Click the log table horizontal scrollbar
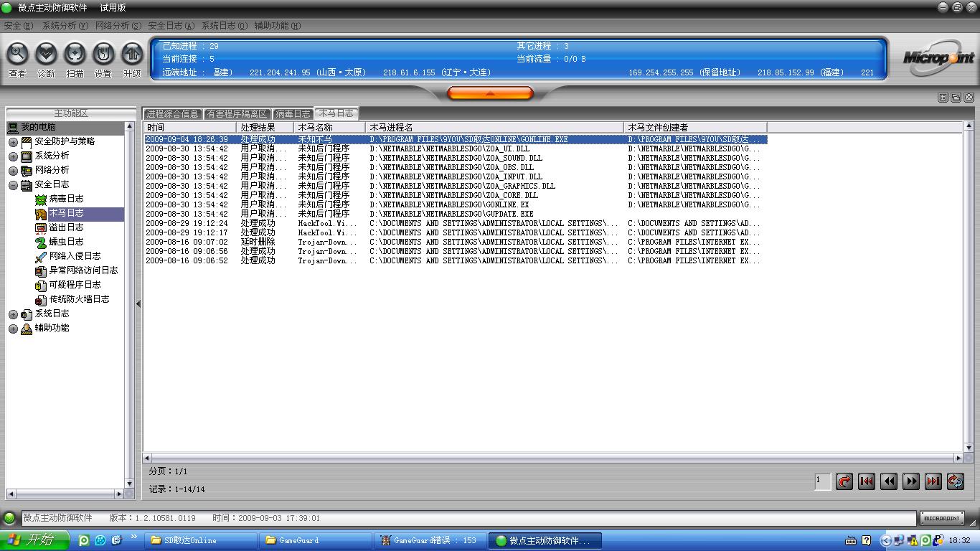 tap(553, 458)
